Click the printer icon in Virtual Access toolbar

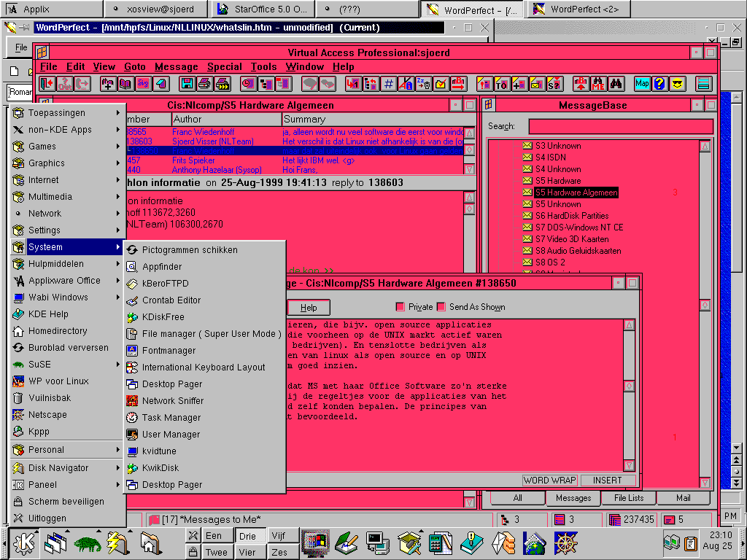(x=205, y=84)
